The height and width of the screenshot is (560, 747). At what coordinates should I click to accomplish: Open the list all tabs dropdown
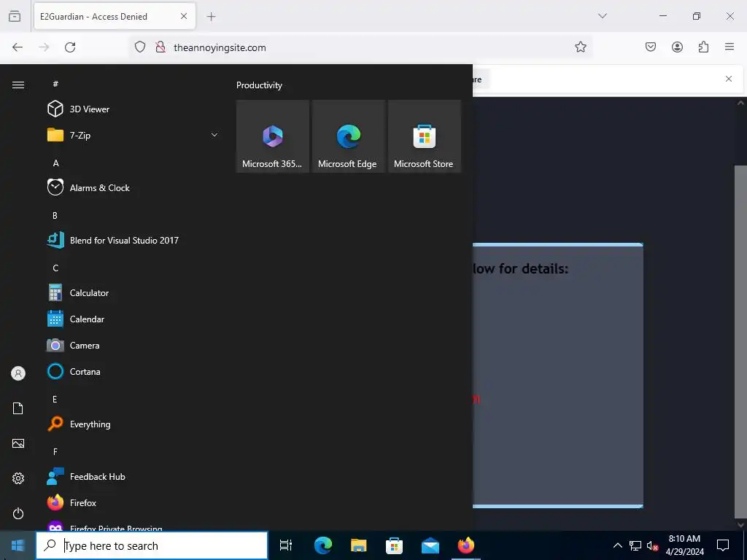602,16
